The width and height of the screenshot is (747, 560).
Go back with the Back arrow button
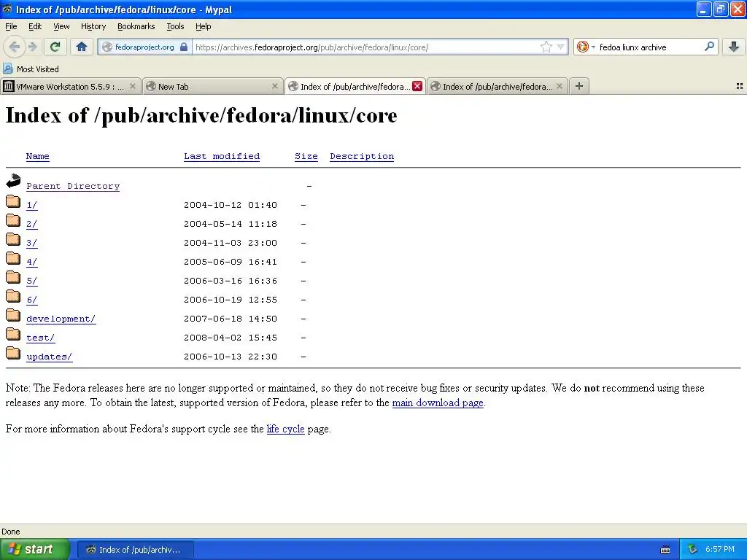point(15,47)
